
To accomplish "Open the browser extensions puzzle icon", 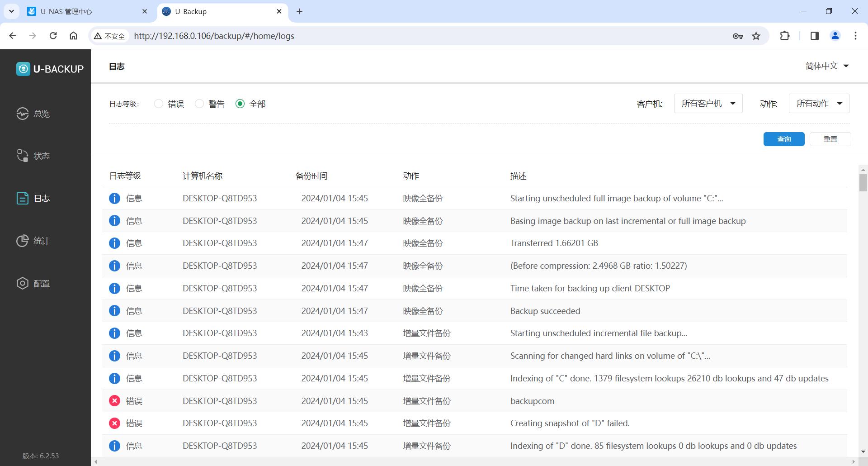I will (x=785, y=36).
